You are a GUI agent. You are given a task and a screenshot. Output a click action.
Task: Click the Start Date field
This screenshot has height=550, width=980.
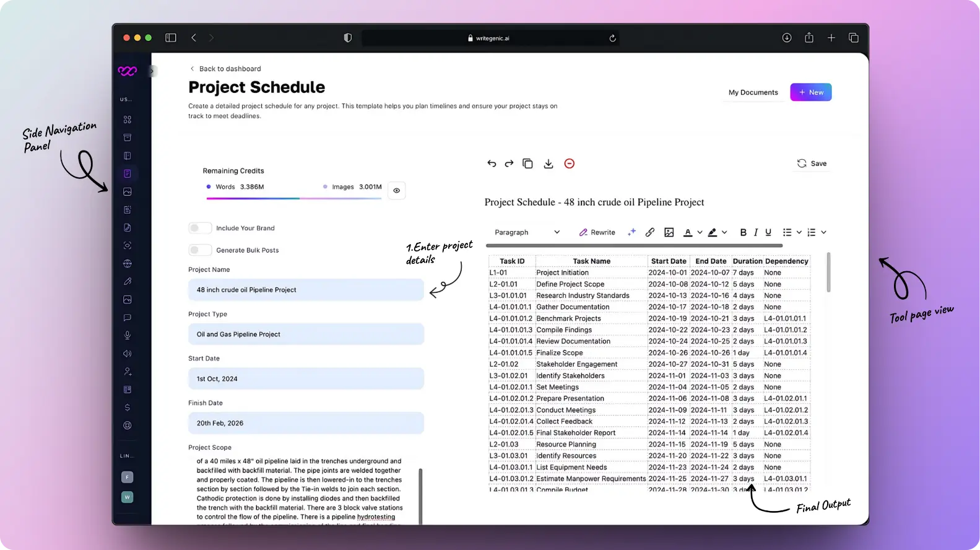306,379
